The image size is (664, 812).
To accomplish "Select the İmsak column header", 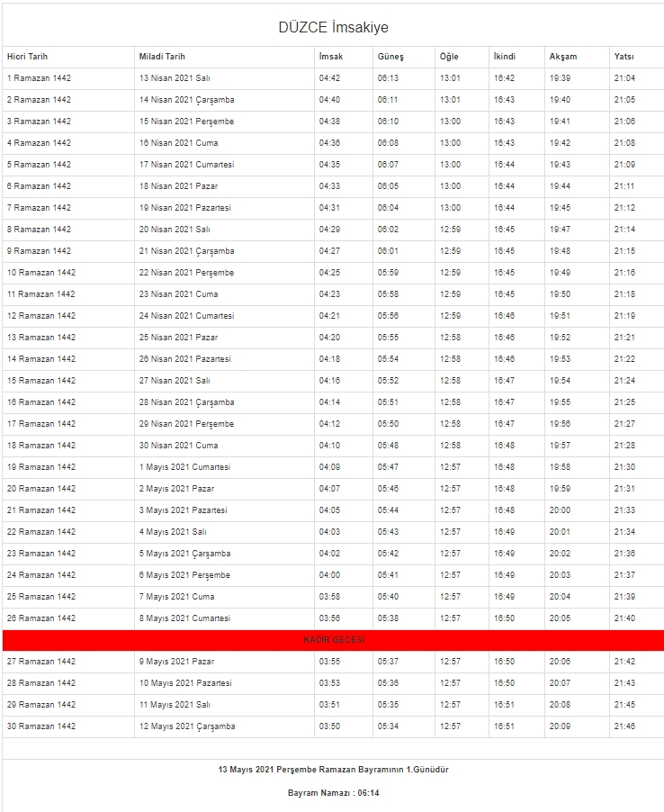I will [x=330, y=57].
